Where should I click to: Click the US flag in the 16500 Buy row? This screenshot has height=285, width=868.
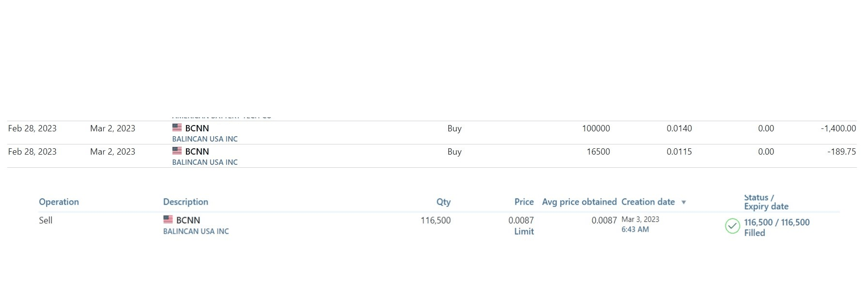coord(177,151)
